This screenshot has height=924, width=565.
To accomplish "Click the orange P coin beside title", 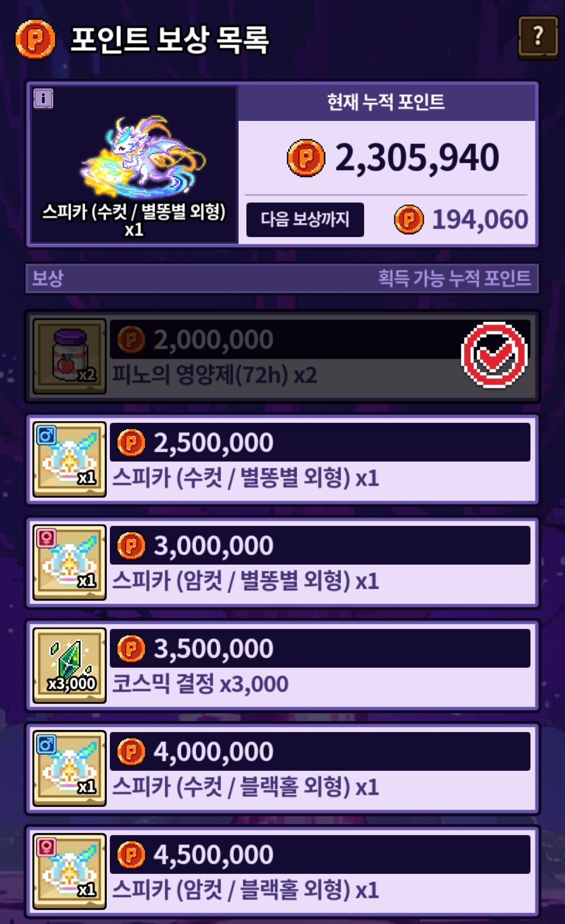I will 35,39.
